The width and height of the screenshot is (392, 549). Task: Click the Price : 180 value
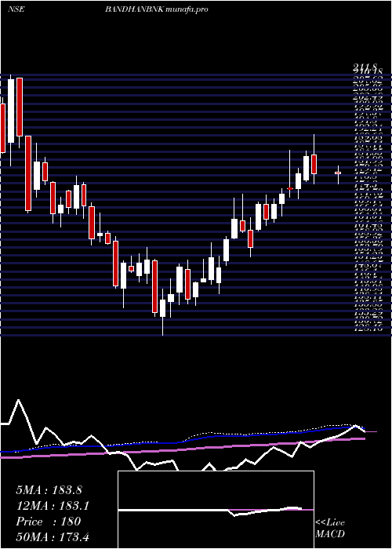click(x=49, y=522)
